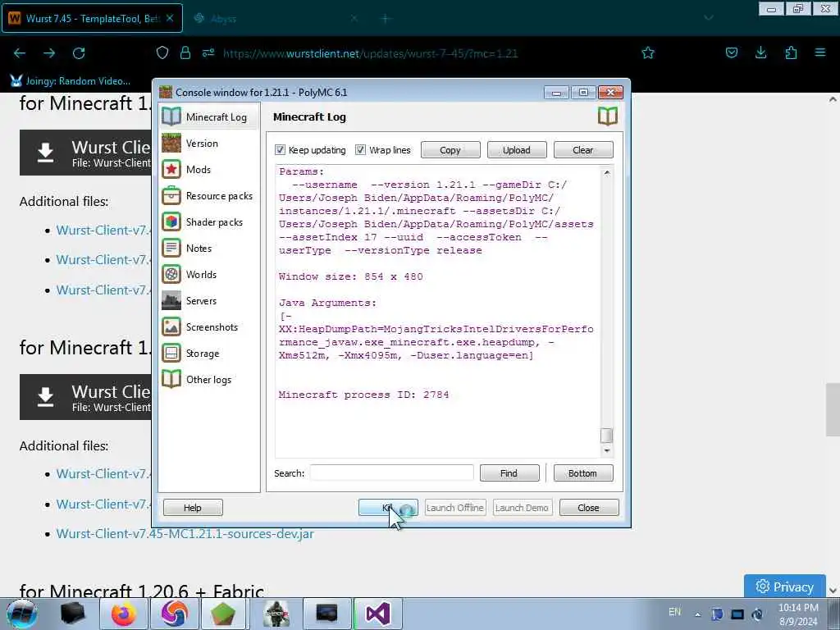Image resolution: width=840 pixels, height=630 pixels.
Task: Click the Privacy settings button
Action: point(784,587)
